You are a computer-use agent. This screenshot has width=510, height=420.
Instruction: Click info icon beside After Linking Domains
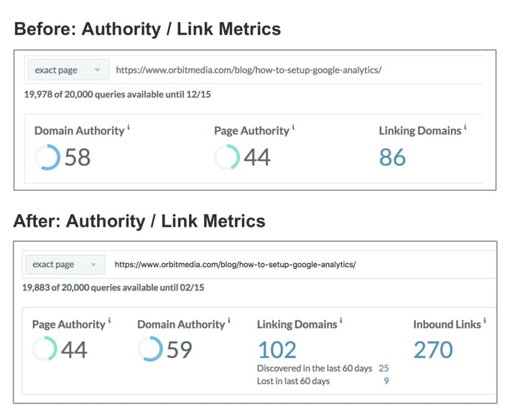[341, 320]
